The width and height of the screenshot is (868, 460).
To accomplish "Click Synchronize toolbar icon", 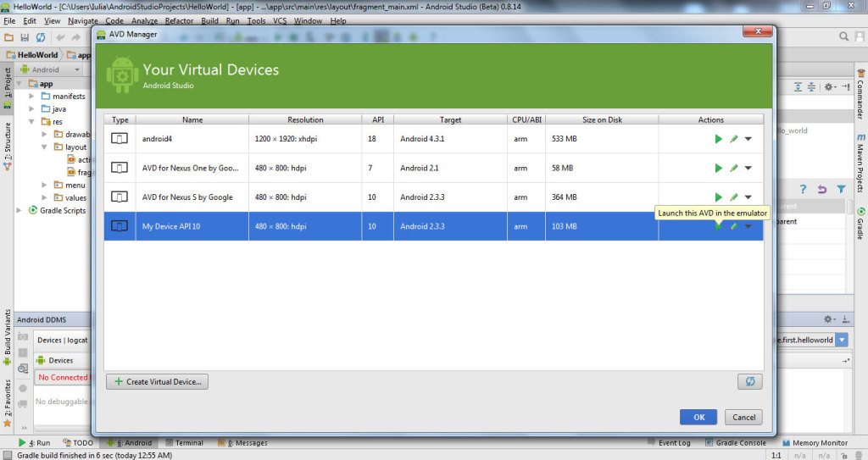I will coord(41,37).
